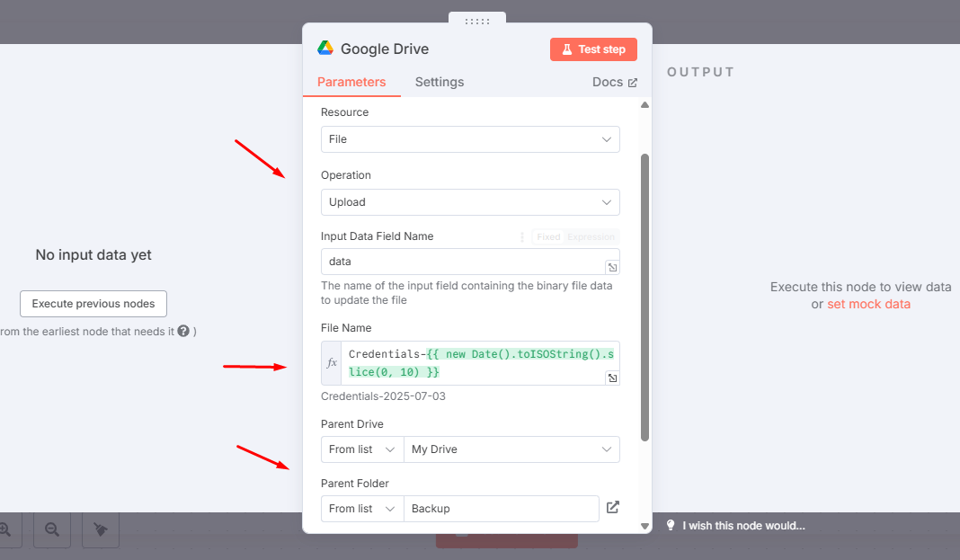
Task: Open the Resource dropdown showing File
Action: coord(470,139)
